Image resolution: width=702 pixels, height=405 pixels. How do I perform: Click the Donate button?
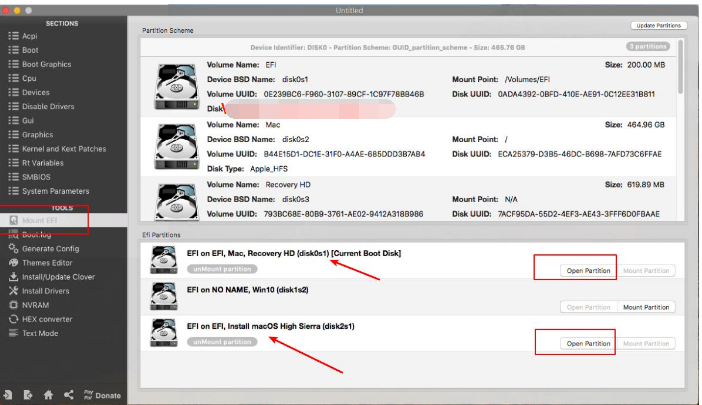(x=102, y=395)
